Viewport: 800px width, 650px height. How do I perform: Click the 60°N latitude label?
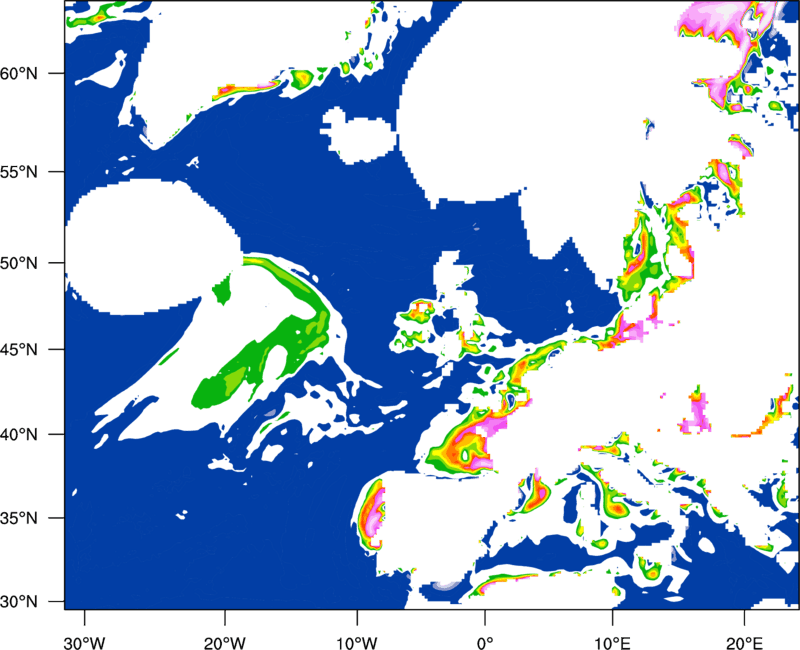click(19, 73)
